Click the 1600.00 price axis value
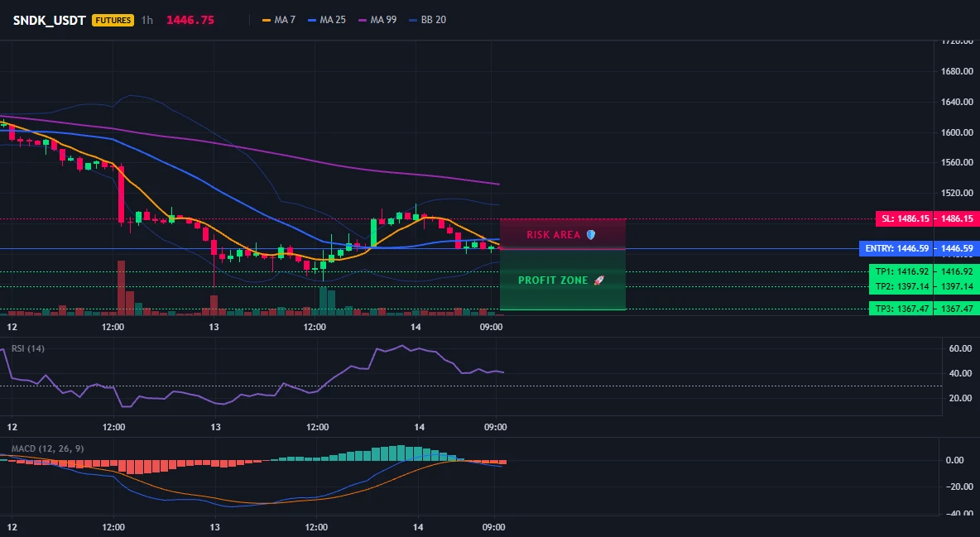 point(957,132)
